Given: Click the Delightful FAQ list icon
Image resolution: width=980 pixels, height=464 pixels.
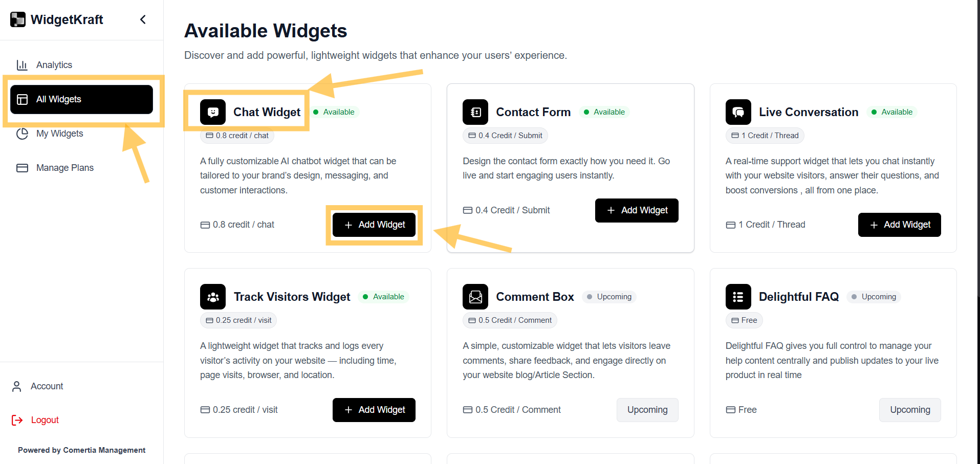Looking at the screenshot, I should coord(738,297).
